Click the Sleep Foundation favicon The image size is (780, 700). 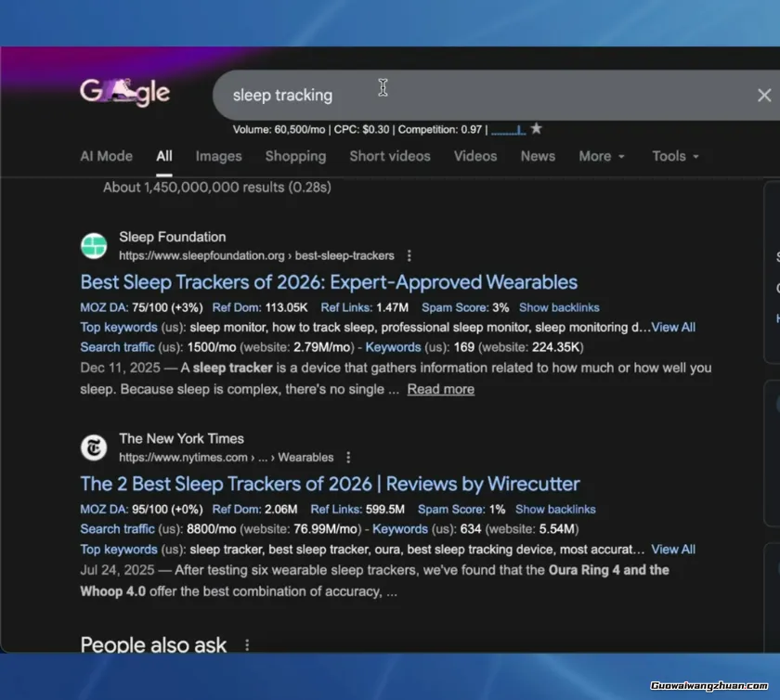pos(94,246)
